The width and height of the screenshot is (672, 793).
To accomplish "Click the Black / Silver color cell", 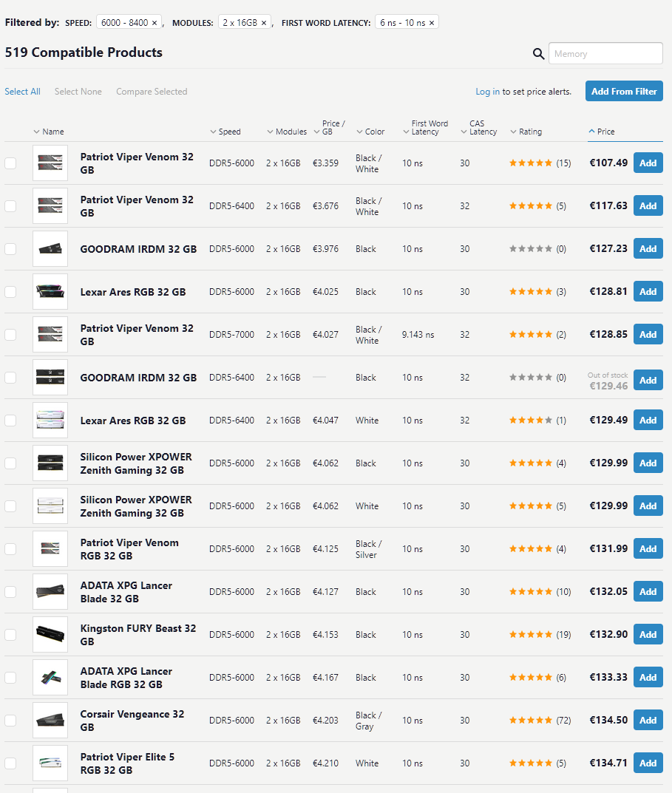I will click(368, 549).
